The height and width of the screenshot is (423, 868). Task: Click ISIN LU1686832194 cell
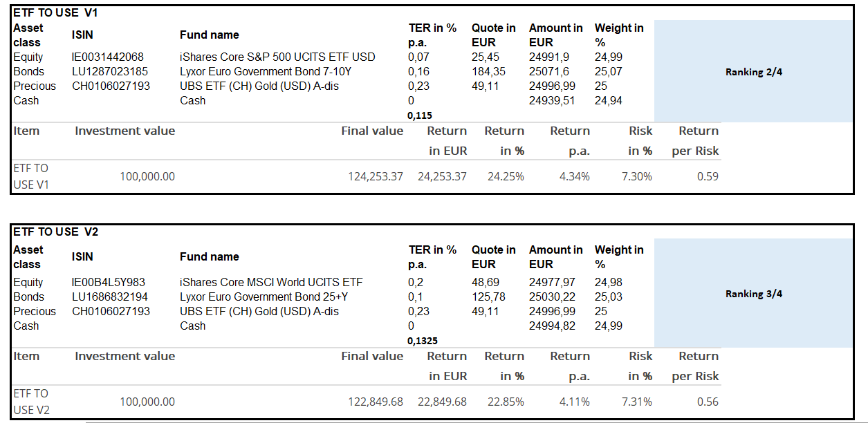pyautogui.click(x=109, y=297)
